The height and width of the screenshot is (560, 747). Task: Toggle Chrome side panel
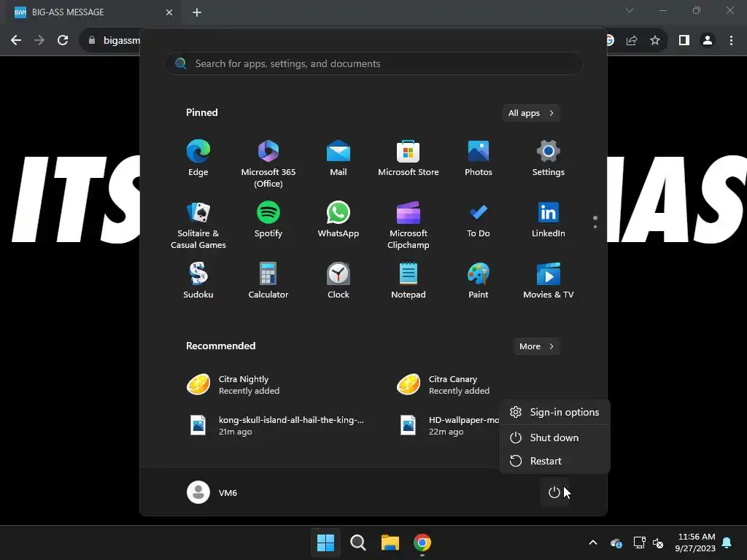click(x=684, y=41)
